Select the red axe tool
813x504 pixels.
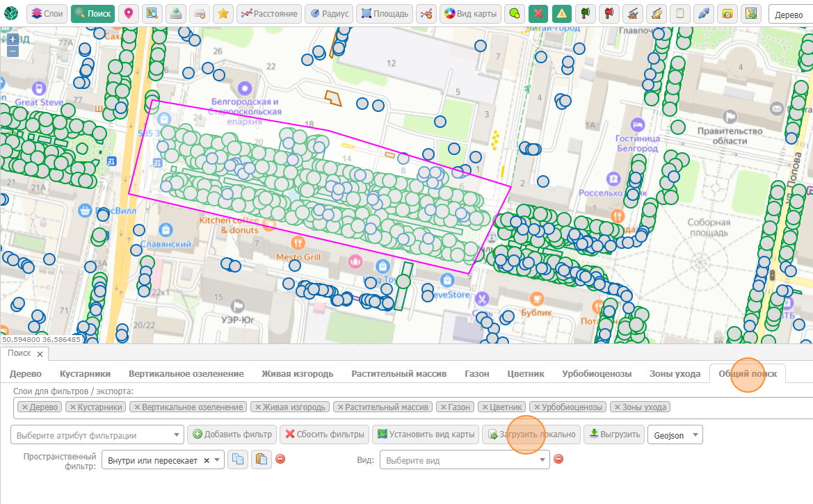609,14
